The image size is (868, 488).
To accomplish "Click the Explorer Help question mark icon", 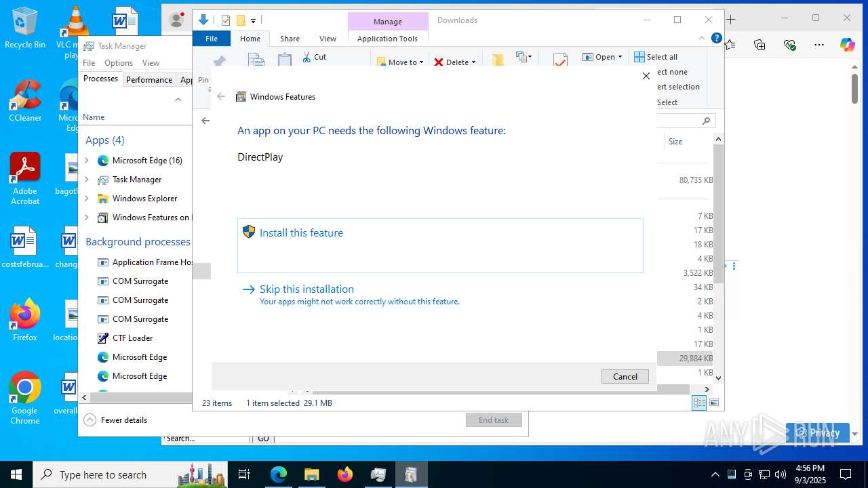I will [716, 38].
